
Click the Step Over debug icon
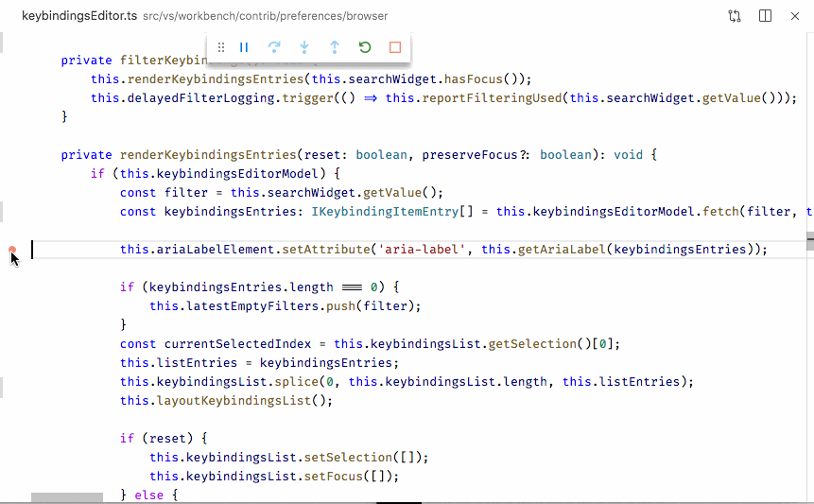[274, 47]
